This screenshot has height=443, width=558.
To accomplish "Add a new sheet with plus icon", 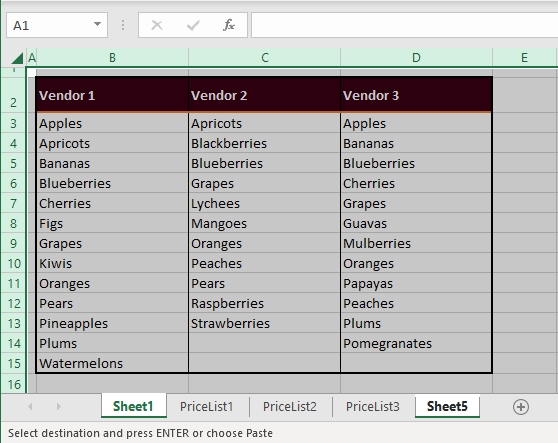I will pyautogui.click(x=521, y=407).
